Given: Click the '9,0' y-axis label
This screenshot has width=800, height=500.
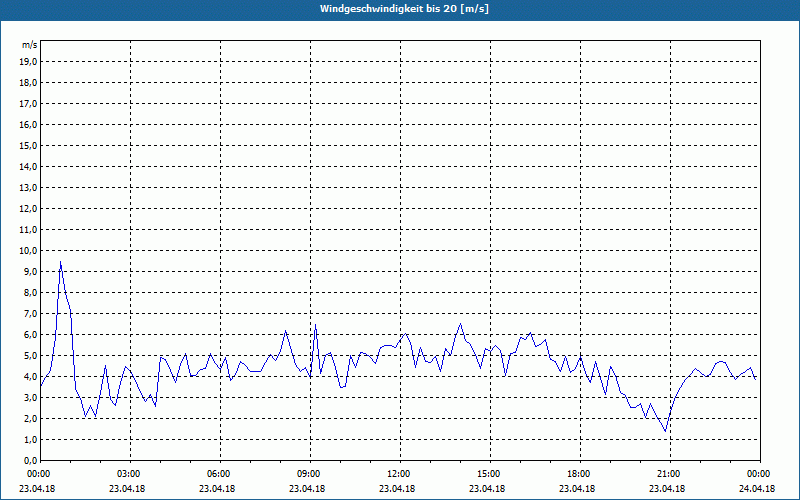Looking at the screenshot, I should [x=32, y=271].
